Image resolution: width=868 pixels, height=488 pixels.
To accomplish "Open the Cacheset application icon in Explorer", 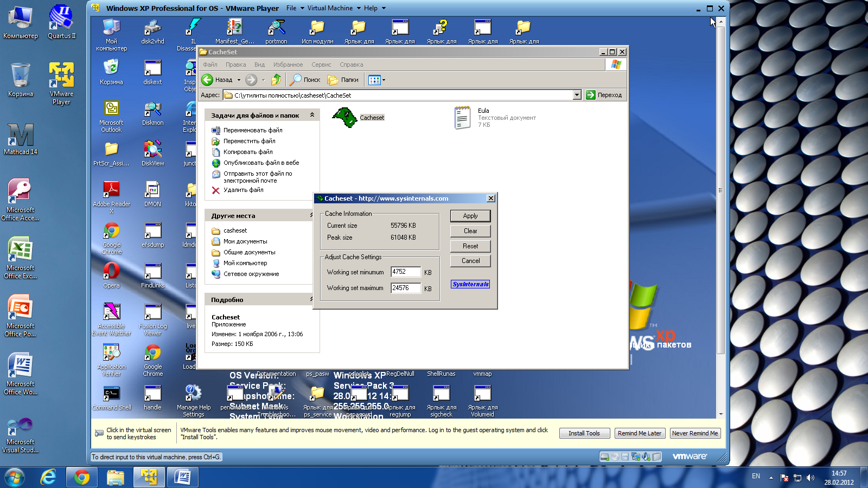I will [344, 117].
